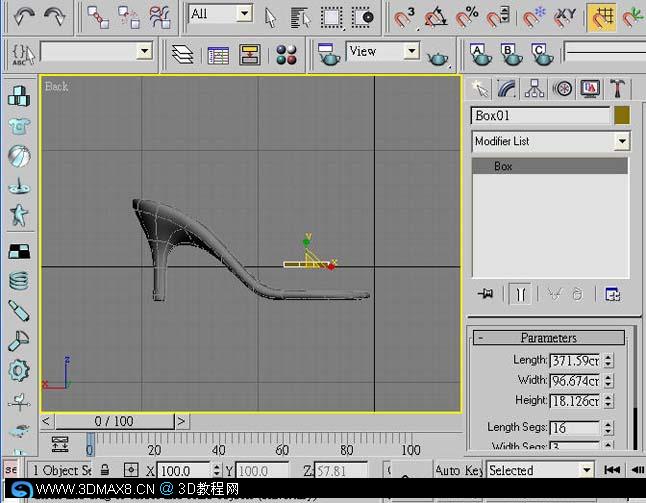Viewport: 646px width, 503px height.
Task: Switch to the Utilities hammer tab
Action: [x=617, y=88]
